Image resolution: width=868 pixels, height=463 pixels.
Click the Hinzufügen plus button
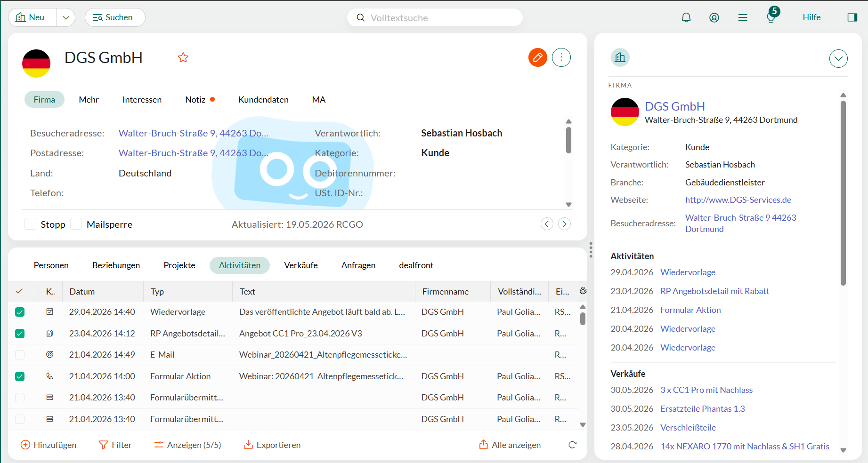[x=49, y=445]
